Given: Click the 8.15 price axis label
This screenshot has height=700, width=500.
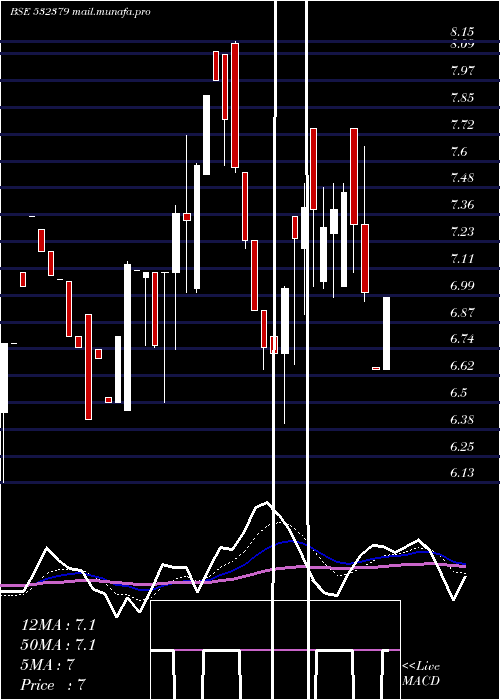Looking at the screenshot, I should click(x=462, y=32).
